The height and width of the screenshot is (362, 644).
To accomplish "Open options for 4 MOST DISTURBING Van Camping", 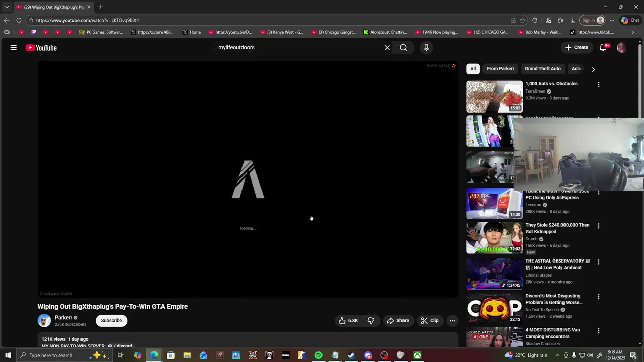I will pos(599,331).
